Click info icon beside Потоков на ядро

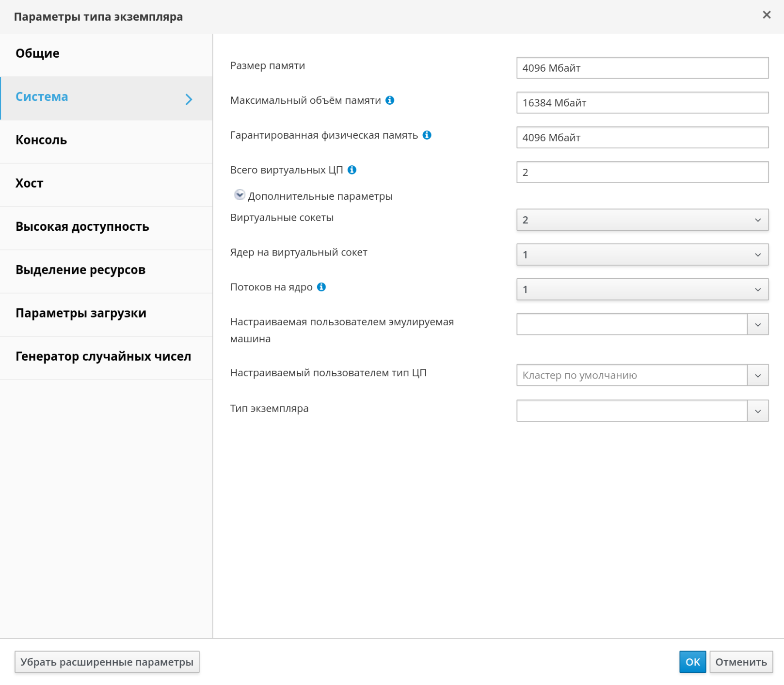321,287
